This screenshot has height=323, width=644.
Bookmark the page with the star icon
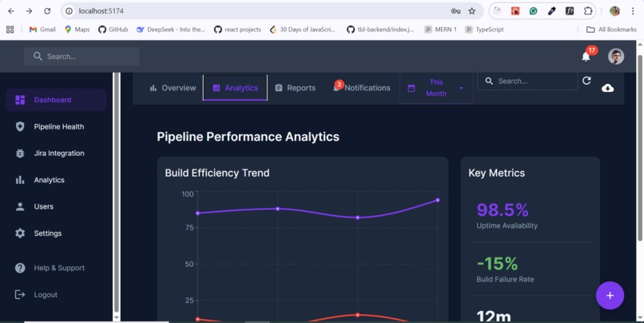472,11
